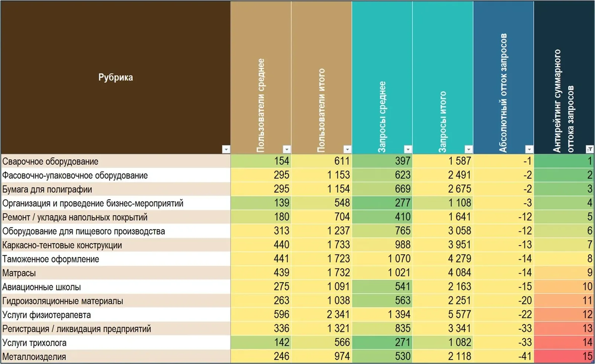The image size is (595, 364).
Task: Click the 2 118 total queries cell
Action: (443, 357)
